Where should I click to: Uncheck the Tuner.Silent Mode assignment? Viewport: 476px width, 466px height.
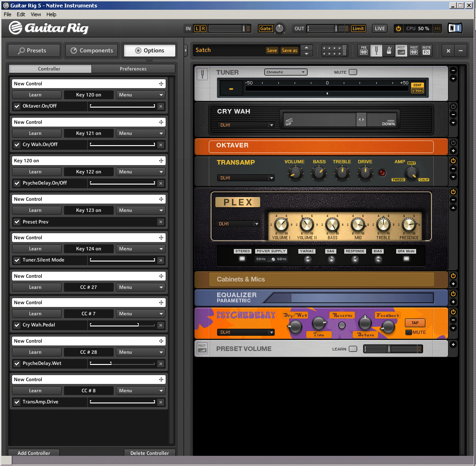click(17, 260)
